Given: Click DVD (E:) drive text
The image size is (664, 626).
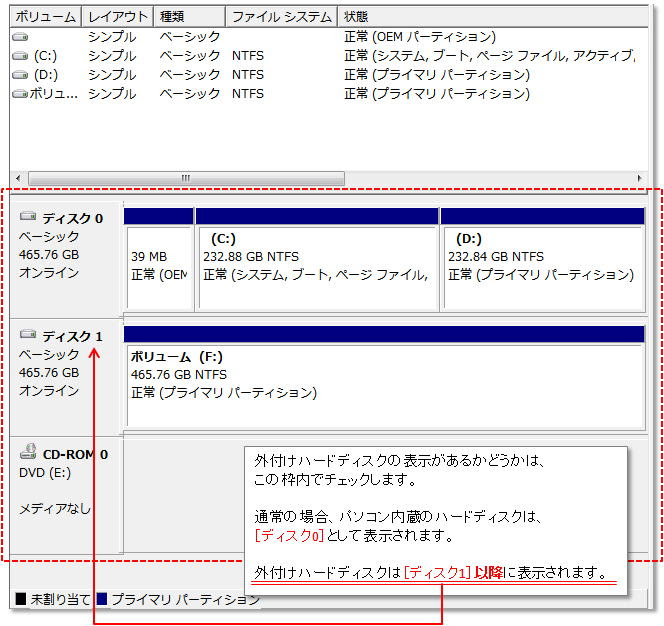Looking at the screenshot, I should click(45, 473).
